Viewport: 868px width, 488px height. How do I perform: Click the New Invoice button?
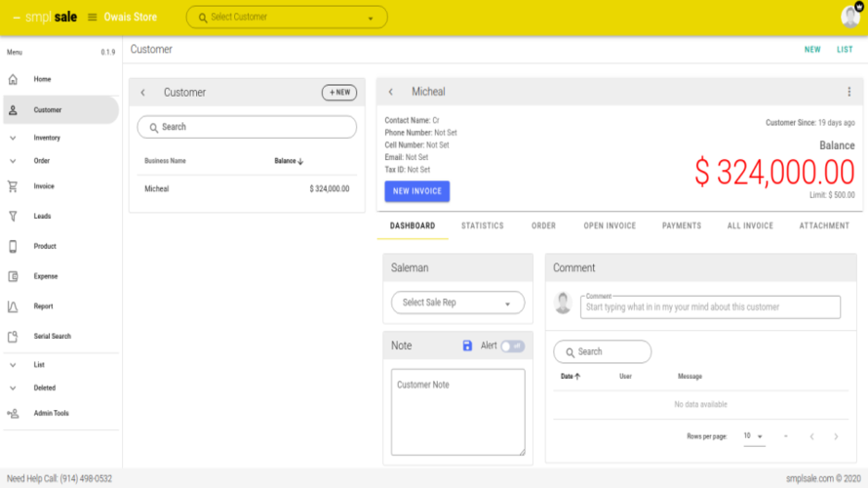point(417,191)
